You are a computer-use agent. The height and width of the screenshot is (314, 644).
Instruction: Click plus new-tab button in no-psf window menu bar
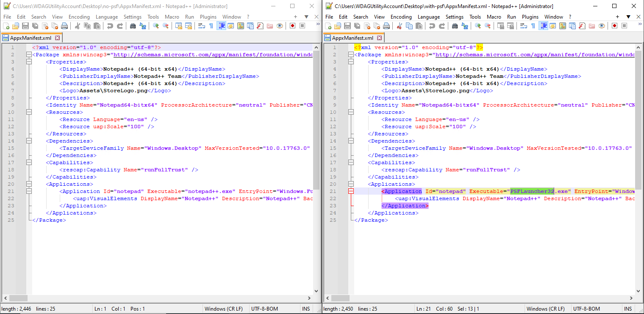(x=296, y=17)
